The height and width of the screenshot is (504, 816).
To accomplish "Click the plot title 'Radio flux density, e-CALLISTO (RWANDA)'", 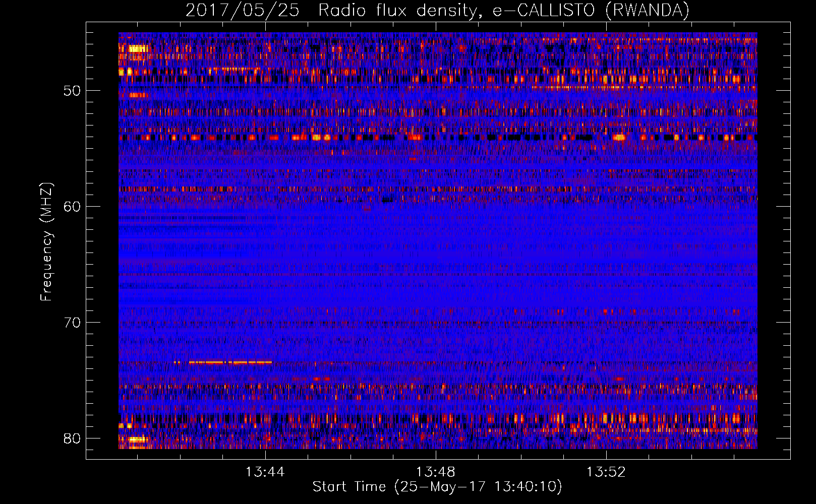I will point(504,11).
